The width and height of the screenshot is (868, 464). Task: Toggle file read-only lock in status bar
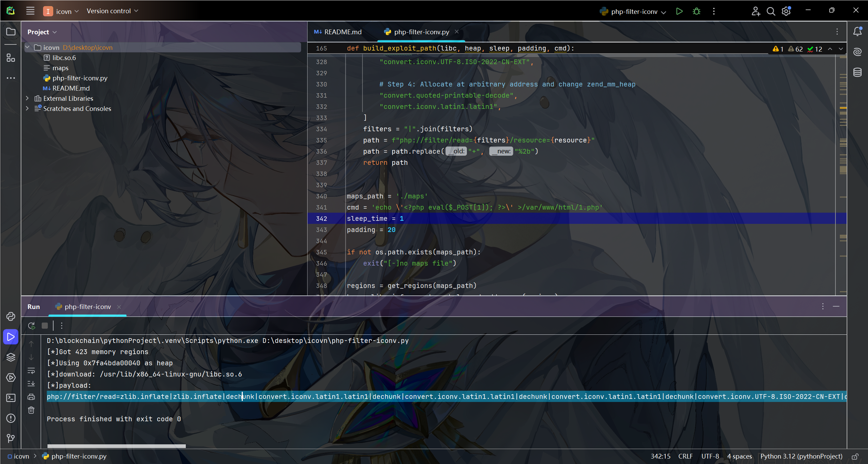(855, 457)
